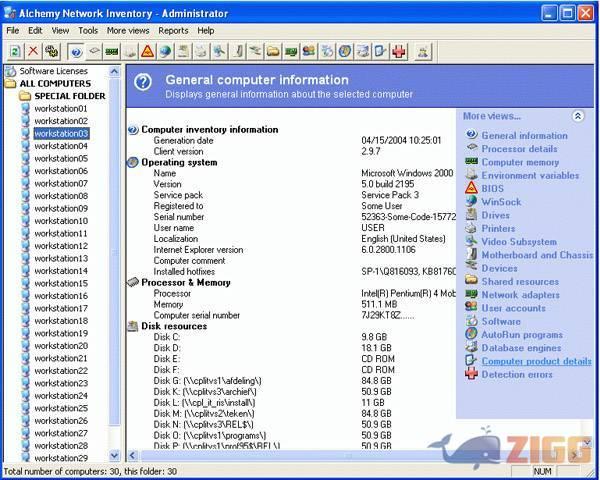
Task: Click the red X delete toolbar icon
Action: click(33, 51)
